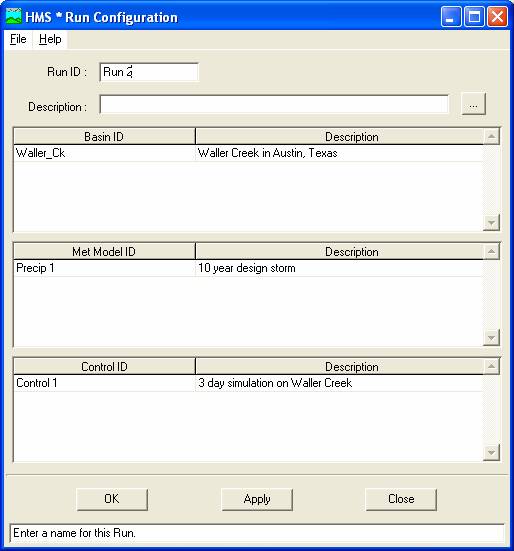Click control list scroll up arrow

tap(492, 367)
